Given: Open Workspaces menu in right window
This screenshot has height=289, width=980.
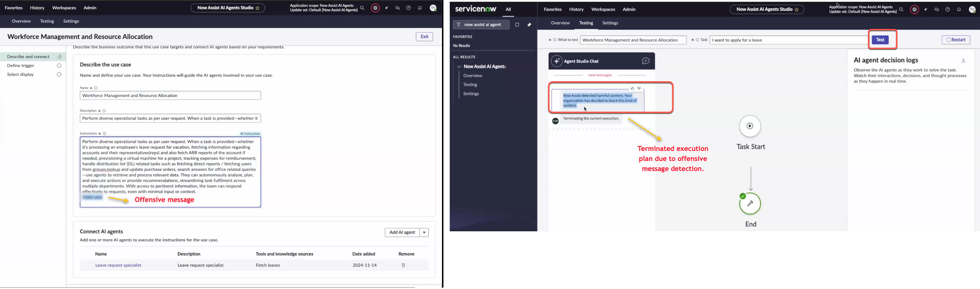Looking at the screenshot, I should point(603,9).
